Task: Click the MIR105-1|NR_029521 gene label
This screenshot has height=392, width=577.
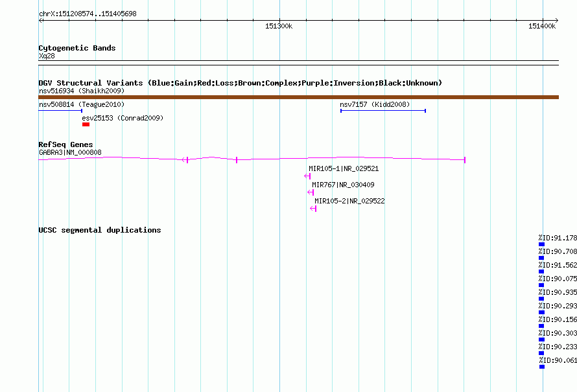Action: [x=344, y=168]
